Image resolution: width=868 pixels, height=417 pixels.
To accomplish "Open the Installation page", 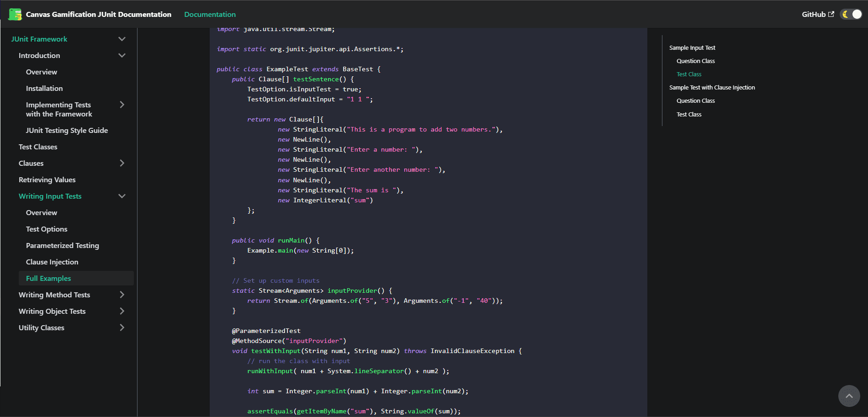I will [x=44, y=89].
